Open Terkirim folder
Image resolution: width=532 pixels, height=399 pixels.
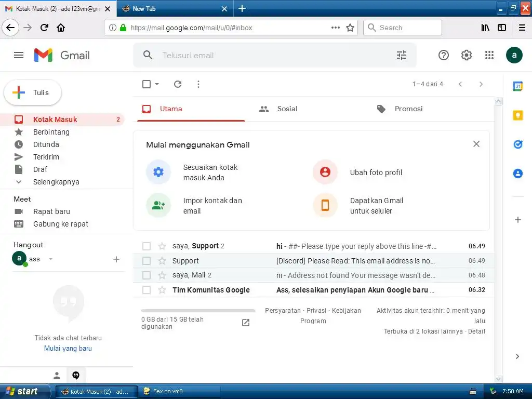click(46, 157)
